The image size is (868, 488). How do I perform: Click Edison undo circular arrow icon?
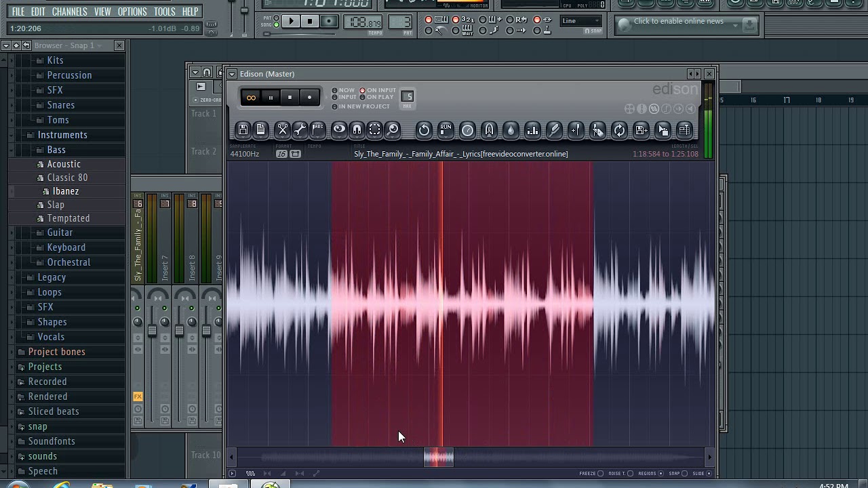click(x=424, y=129)
